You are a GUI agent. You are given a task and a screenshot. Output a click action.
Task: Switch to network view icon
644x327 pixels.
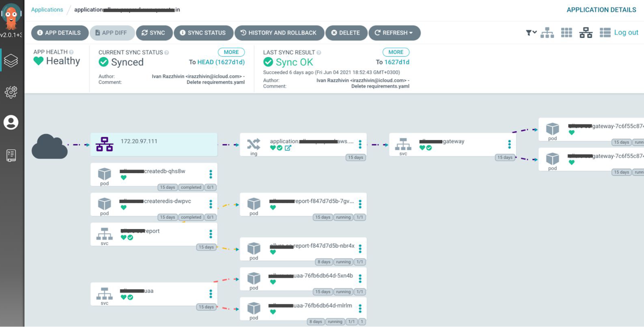(586, 33)
